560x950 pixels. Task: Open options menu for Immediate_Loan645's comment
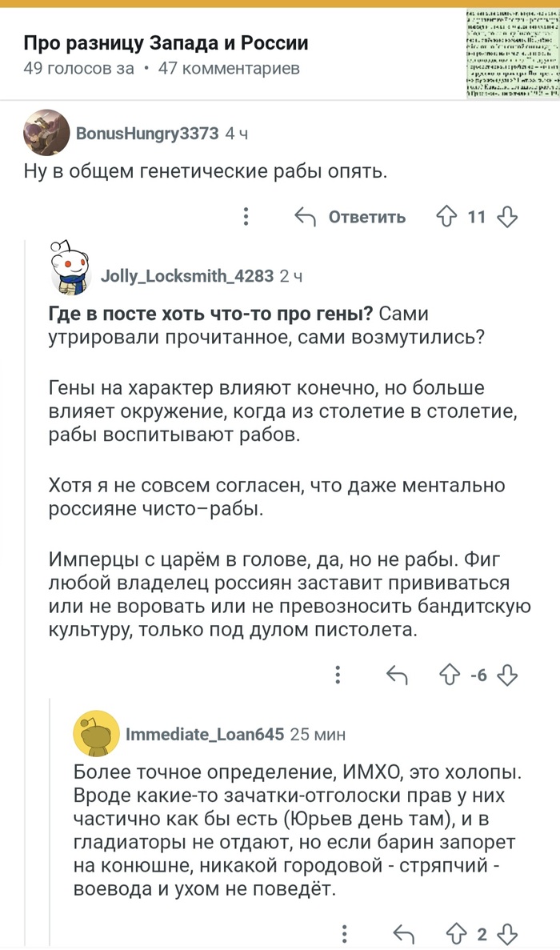(346, 935)
